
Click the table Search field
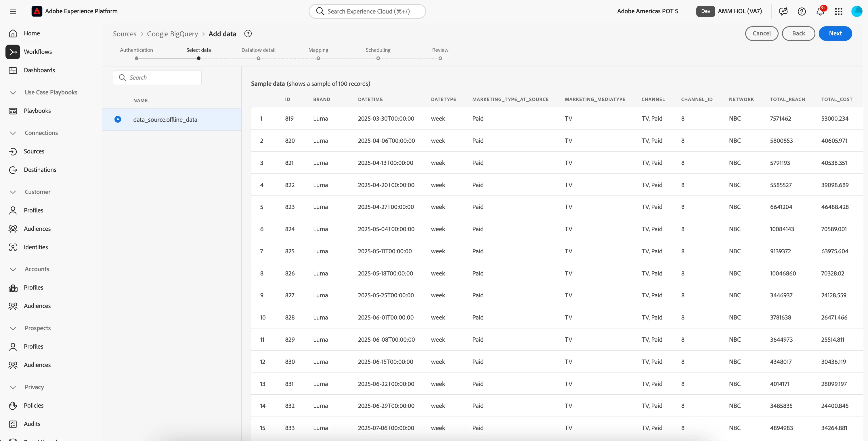[157, 77]
